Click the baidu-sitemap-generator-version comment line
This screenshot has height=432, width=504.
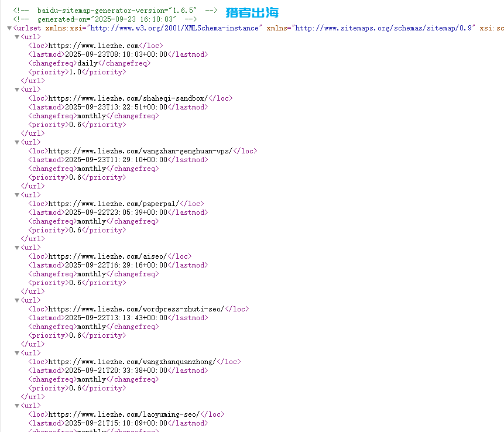point(115,11)
